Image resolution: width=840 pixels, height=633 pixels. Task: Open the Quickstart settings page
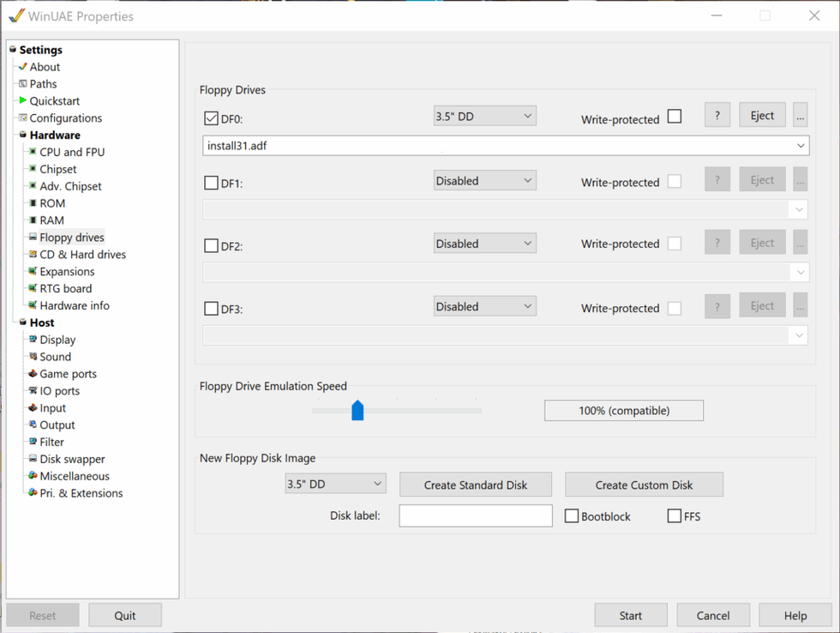click(55, 100)
